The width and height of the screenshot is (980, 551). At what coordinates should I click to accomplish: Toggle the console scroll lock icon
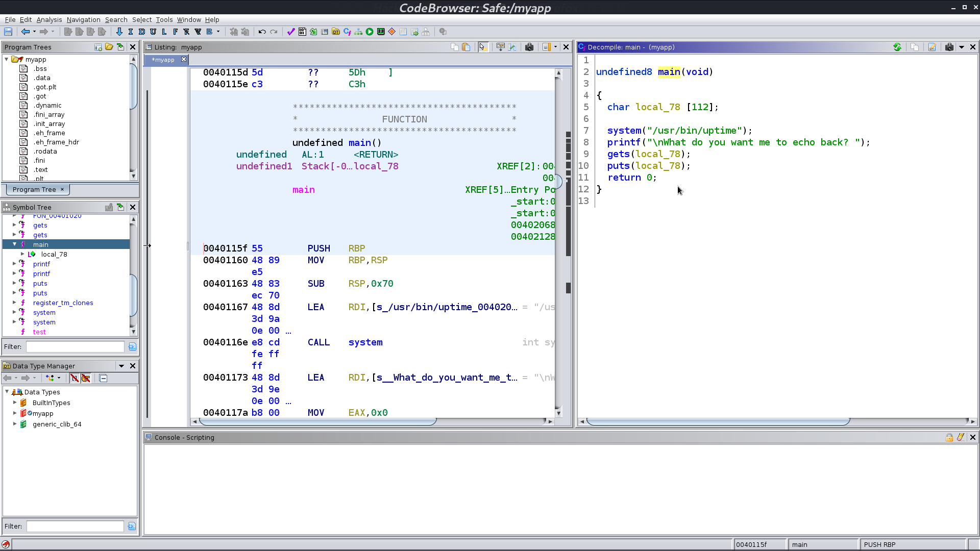[x=949, y=437]
